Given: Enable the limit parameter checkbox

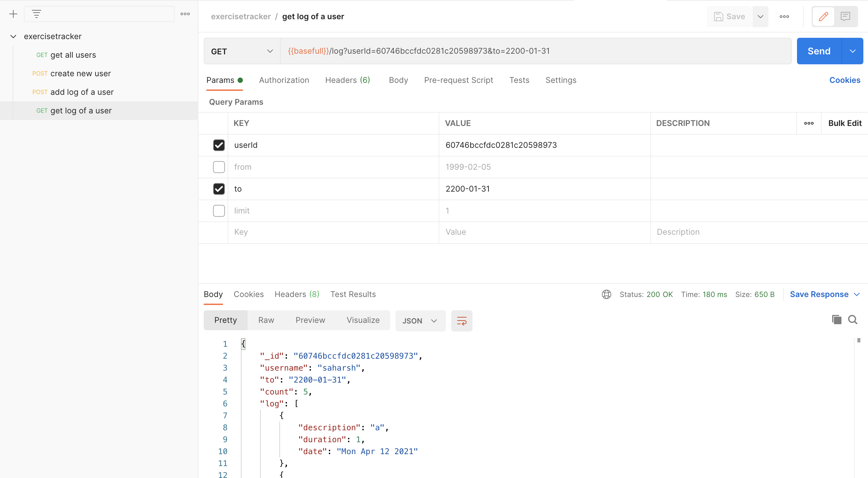Looking at the screenshot, I should [219, 211].
